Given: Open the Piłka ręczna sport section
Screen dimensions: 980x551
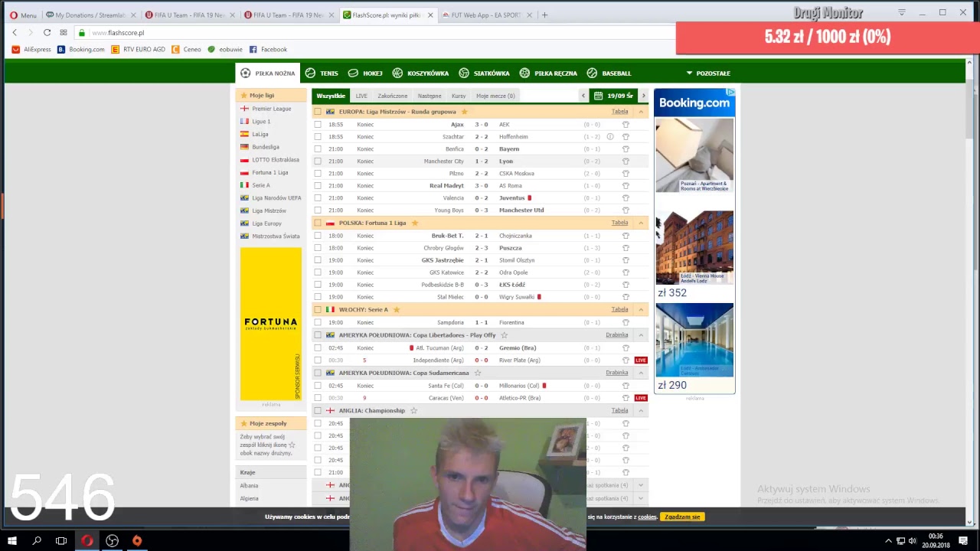Looking at the screenshot, I should tap(548, 73).
